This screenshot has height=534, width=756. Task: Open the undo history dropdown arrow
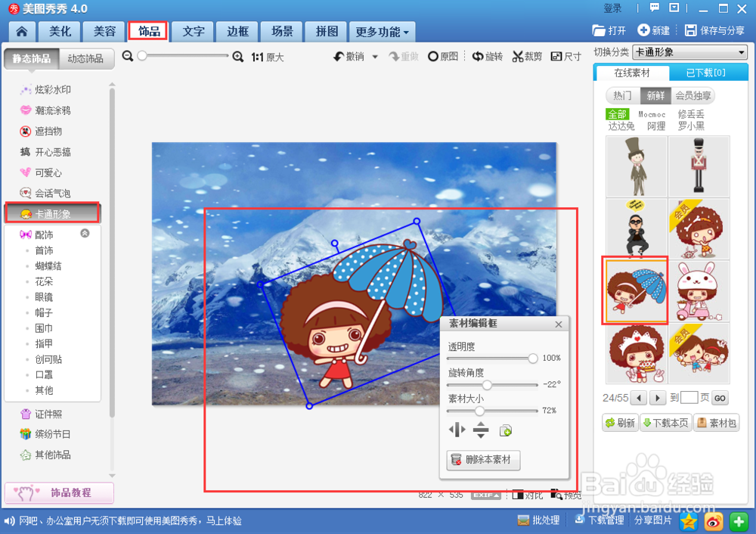(375, 57)
